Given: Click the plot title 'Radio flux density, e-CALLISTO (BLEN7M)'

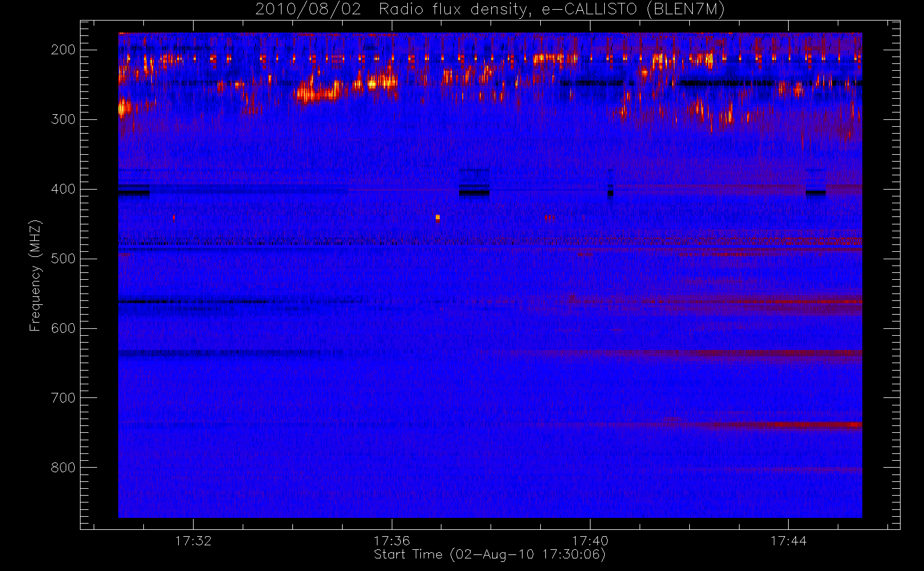Looking at the screenshot, I should [552, 10].
